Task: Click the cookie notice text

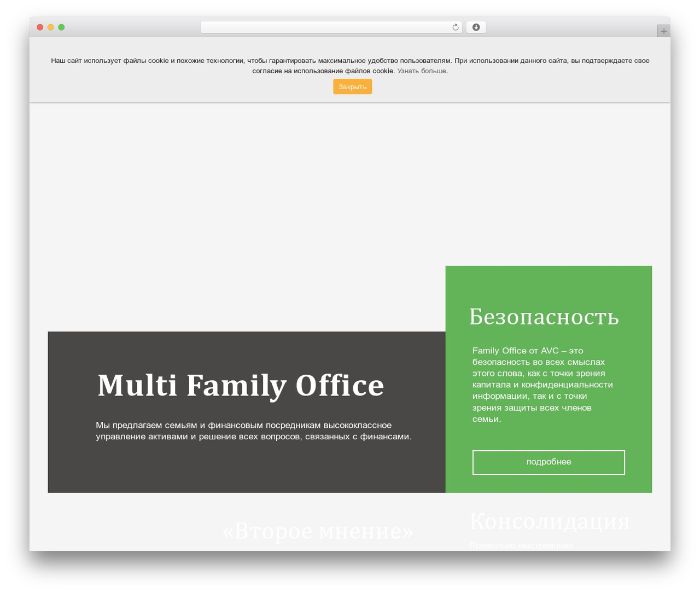Action: (x=350, y=66)
